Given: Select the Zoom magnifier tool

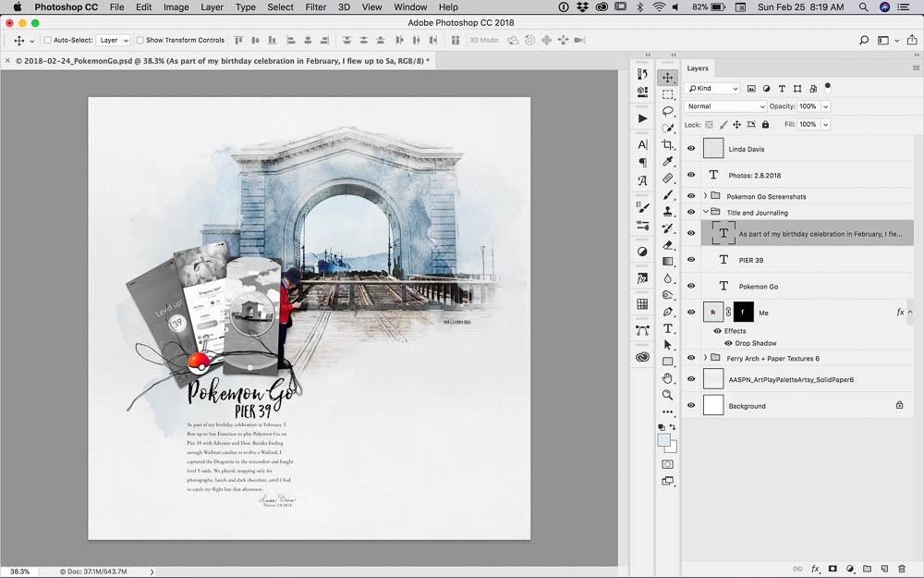Looking at the screenshot, I should (x=667, y=395).
